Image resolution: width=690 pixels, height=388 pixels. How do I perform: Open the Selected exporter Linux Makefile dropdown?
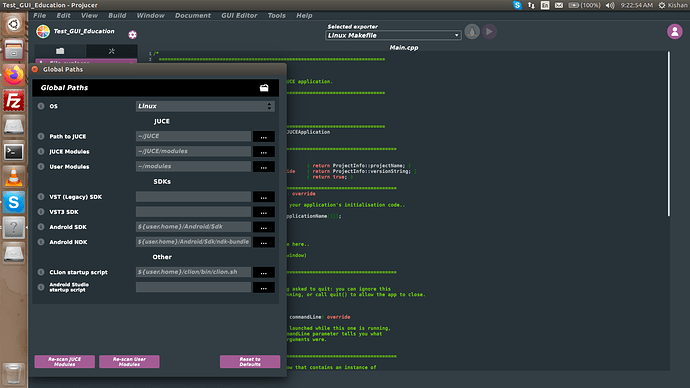click(393, 35)
